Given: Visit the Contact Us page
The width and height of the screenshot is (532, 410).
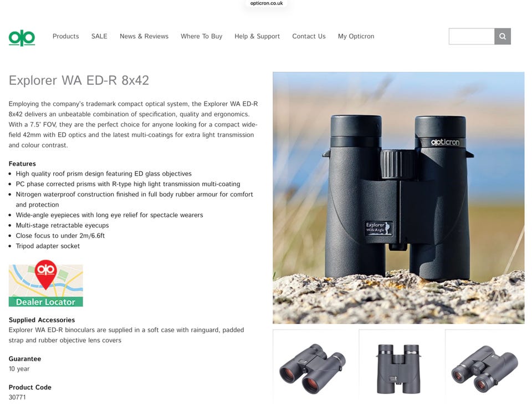Looking at the screenshot, I should coord(309,37).
